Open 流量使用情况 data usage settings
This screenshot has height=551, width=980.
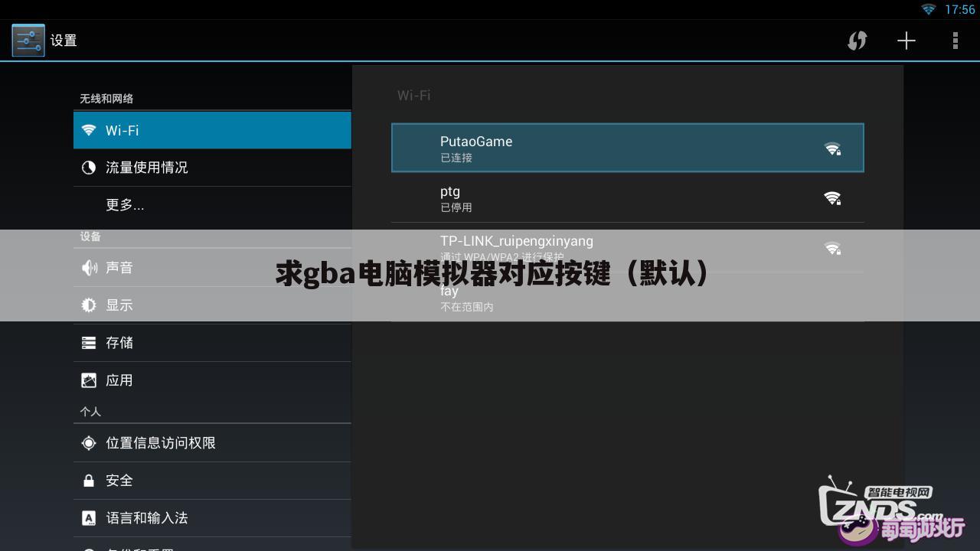point(212,168)
